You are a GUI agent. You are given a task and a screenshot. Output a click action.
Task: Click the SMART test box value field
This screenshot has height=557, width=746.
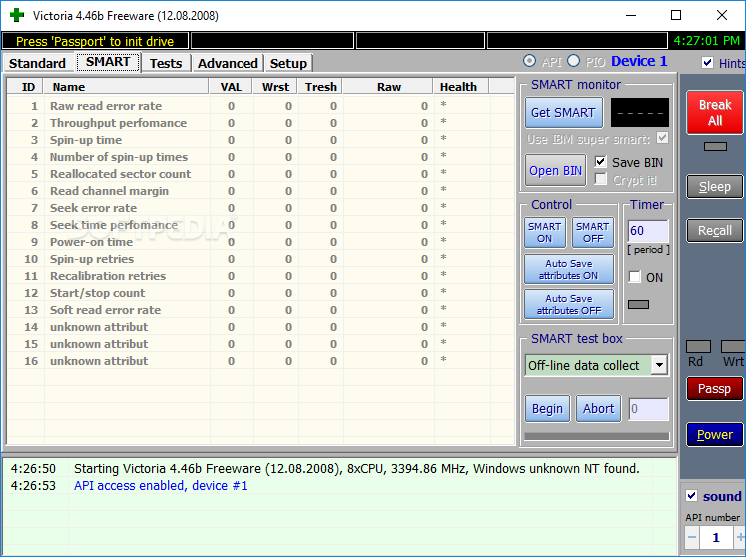[648, 409]
